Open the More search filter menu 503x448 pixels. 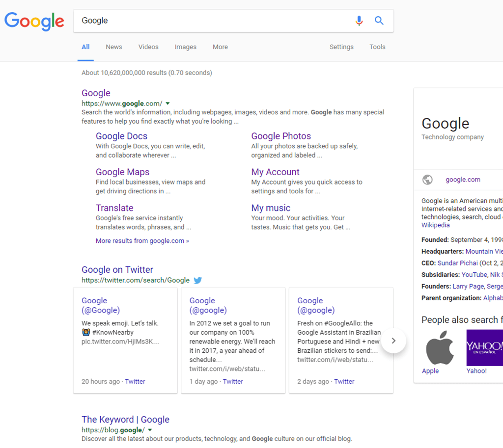(220, 47)
